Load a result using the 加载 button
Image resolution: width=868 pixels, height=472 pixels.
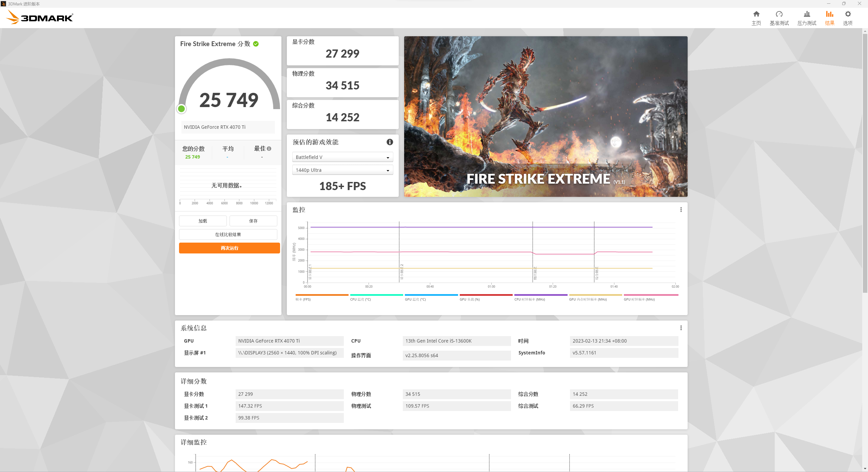(x=202, y=221)
